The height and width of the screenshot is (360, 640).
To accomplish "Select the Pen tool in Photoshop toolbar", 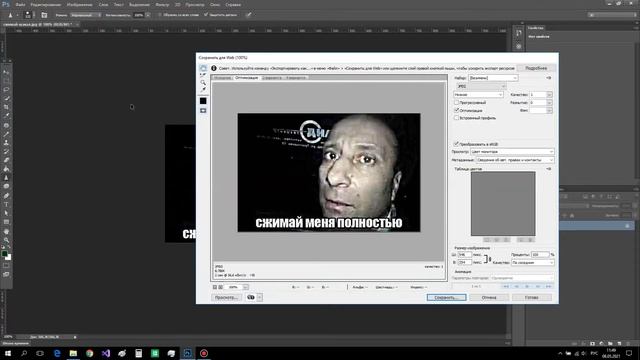I will tap(6, 195).
